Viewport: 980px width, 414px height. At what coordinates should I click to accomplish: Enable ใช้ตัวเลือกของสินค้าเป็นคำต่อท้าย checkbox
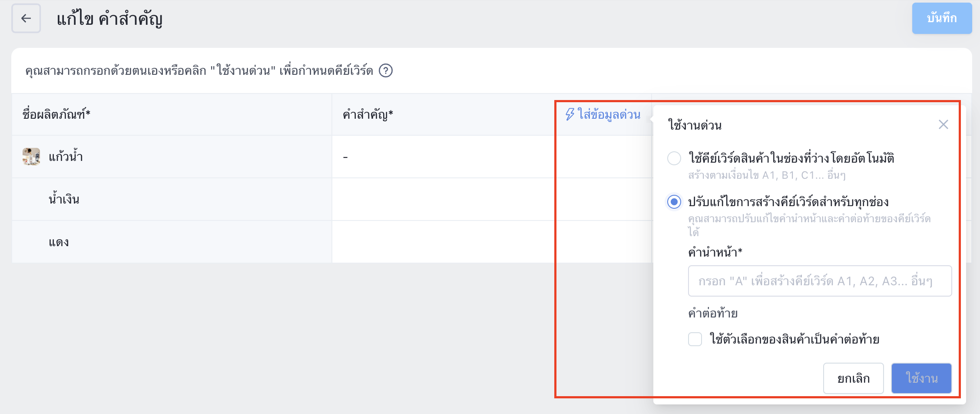point(695,339)
